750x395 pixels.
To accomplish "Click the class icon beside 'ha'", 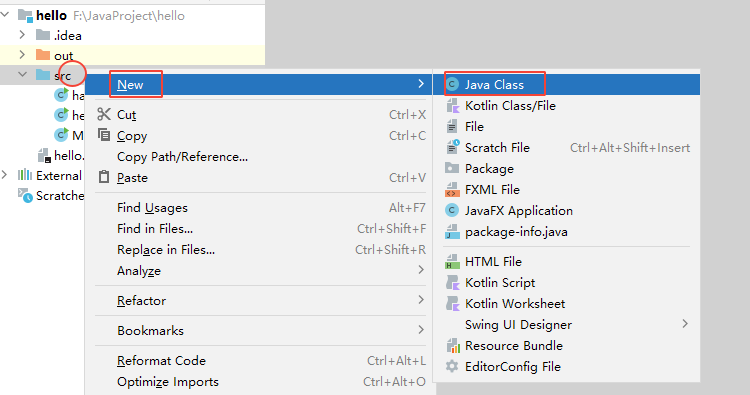I will pyautogui.click(x=61, y=95).
